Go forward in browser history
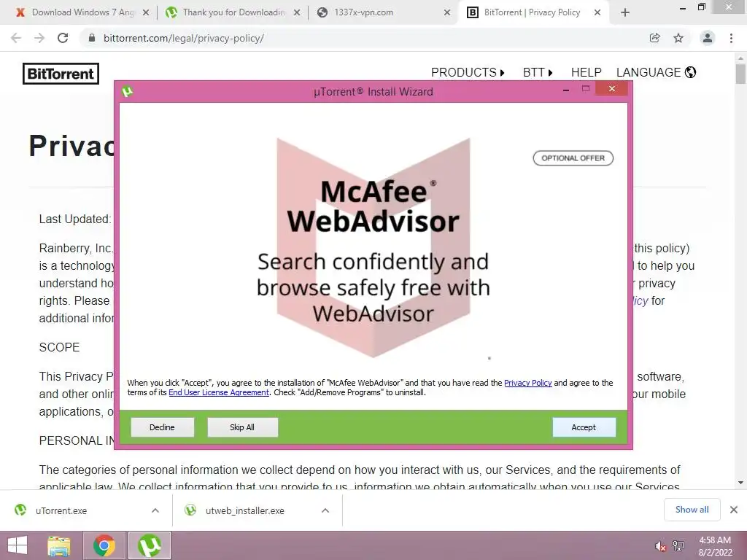The height and width of the screenshot is (560, 747). click(x=39, y=38)
